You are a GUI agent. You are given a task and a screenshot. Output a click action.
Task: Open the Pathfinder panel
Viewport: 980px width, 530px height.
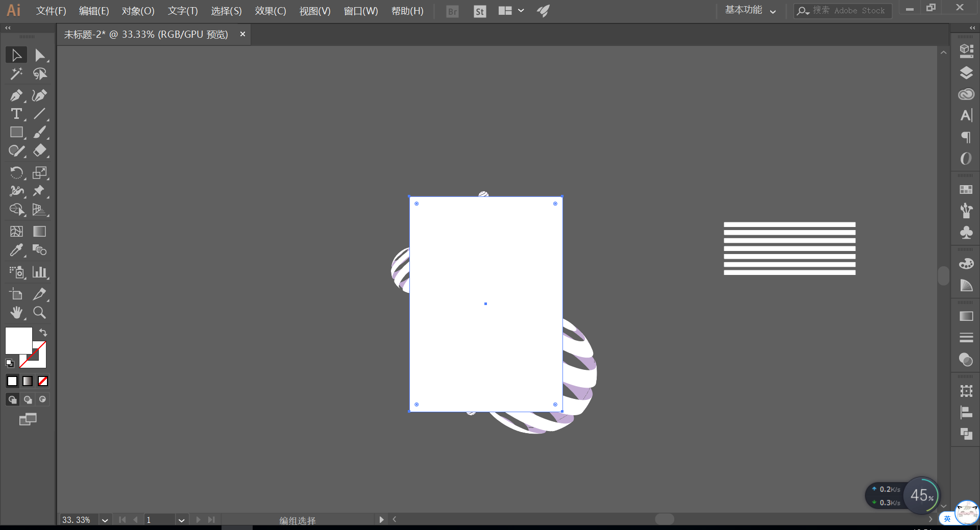click(966, 434)
